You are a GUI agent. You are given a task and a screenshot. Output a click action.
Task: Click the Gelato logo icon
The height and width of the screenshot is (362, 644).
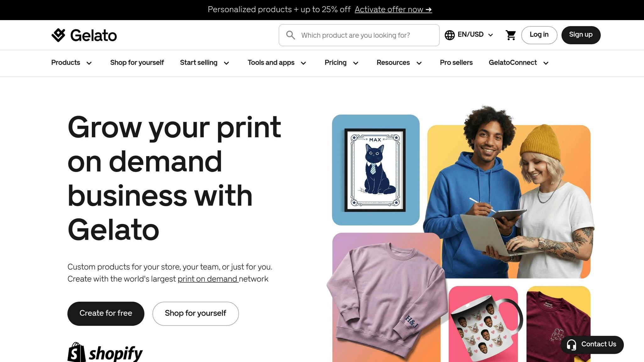pos(58,35)
